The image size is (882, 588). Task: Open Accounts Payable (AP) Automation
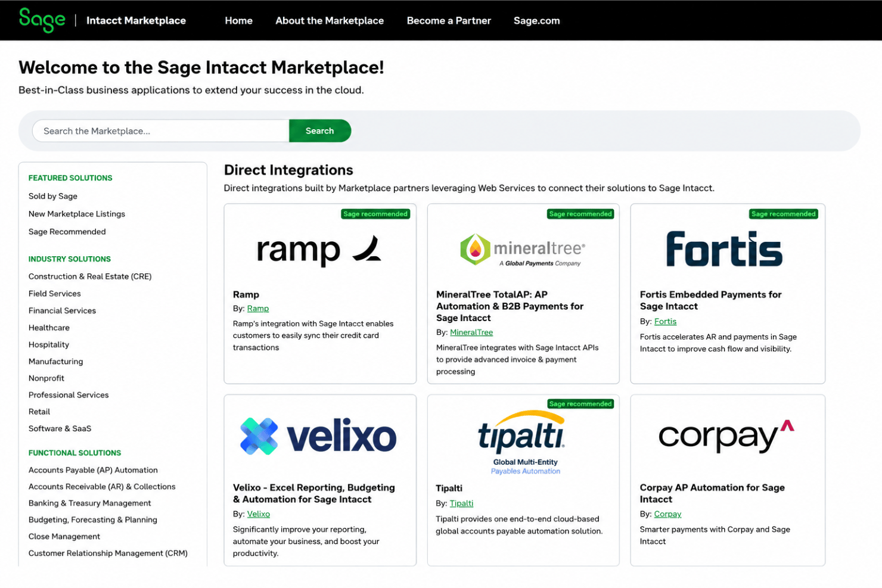93,470
